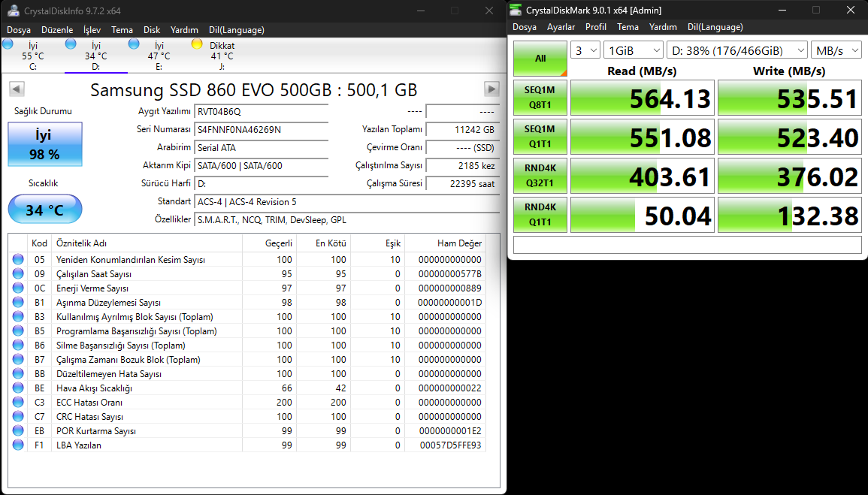Click the Ham Değer column header
The height and width of the screenshot is (495, 868).
click(445, 243)
